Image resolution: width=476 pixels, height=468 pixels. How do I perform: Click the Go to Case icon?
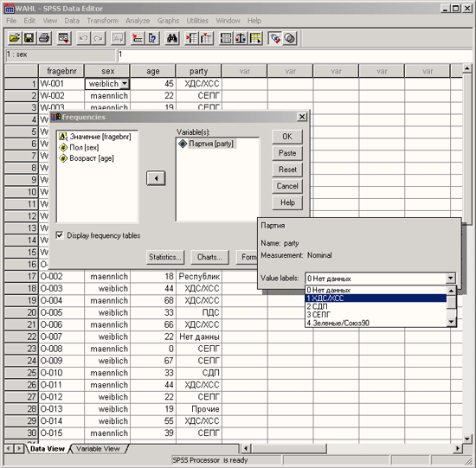pos(138,38)
